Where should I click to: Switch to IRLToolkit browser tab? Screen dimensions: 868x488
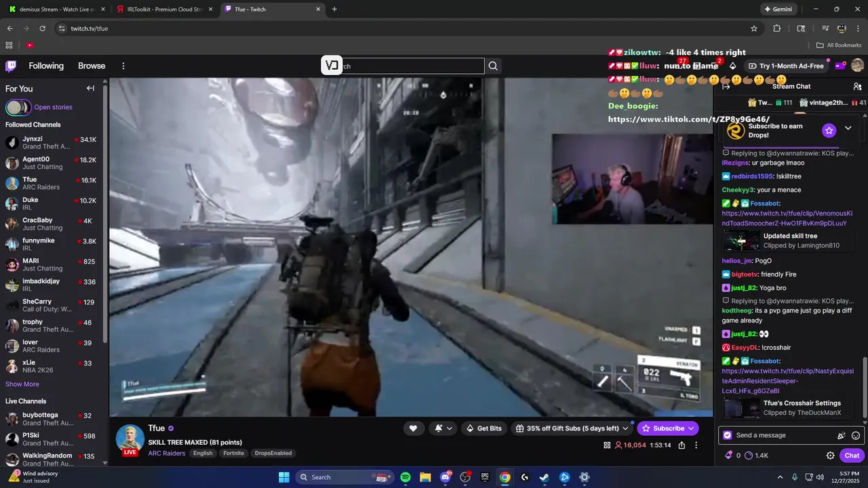tap(165, 9)
